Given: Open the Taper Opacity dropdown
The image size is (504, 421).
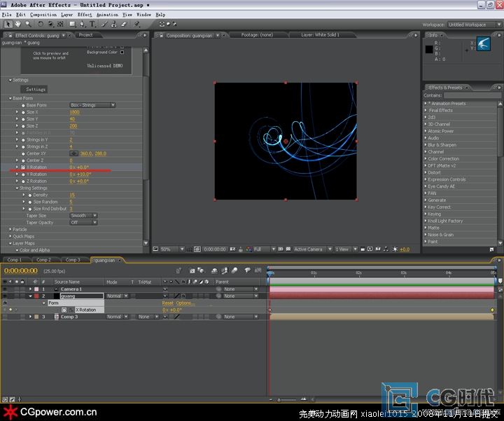Looking at the screenshot, I should [83, 223].
